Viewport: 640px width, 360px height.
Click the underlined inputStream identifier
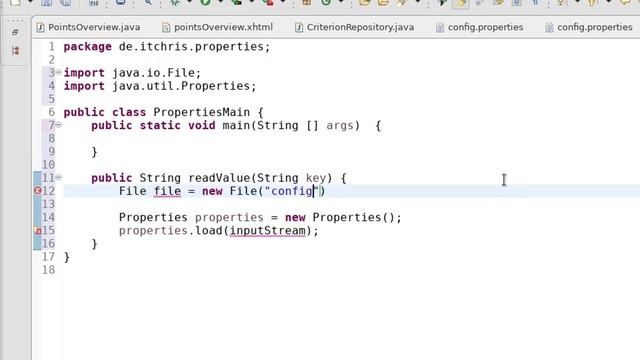tap(268, 231)
